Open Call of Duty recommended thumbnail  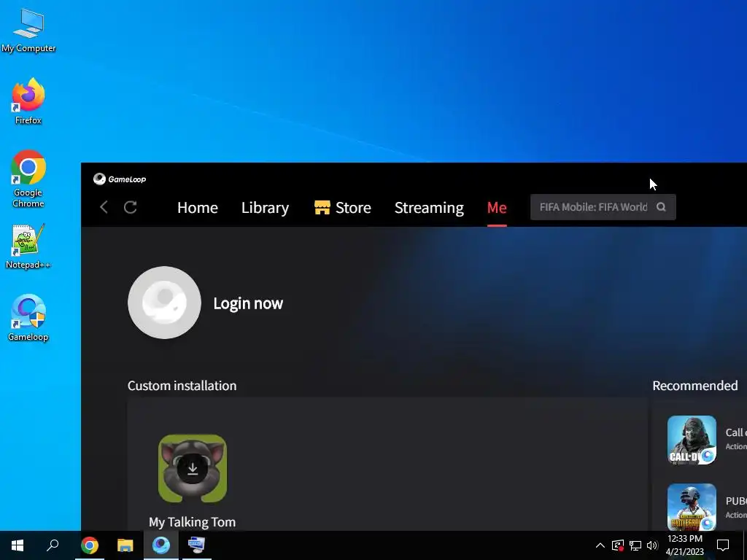pos(692,440)
